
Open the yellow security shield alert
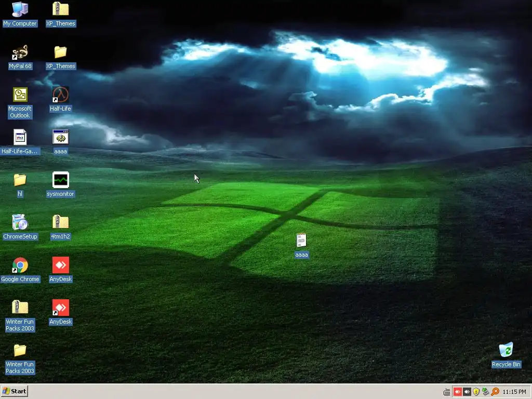476,392
